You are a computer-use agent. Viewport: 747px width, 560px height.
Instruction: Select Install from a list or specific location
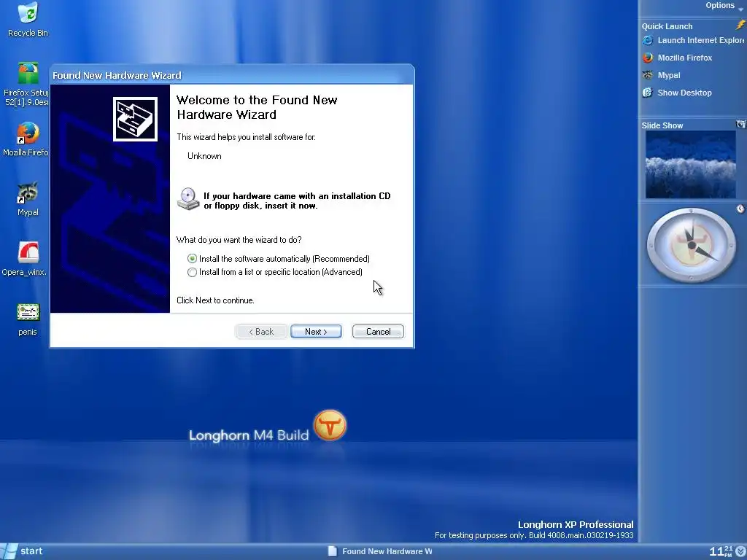coord(275,272)
